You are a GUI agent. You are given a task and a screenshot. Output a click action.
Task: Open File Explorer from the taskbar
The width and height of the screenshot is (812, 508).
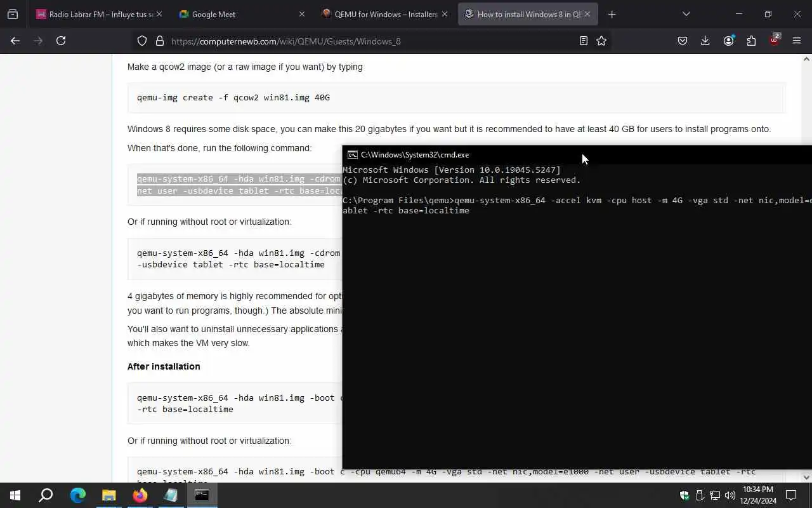108,495
